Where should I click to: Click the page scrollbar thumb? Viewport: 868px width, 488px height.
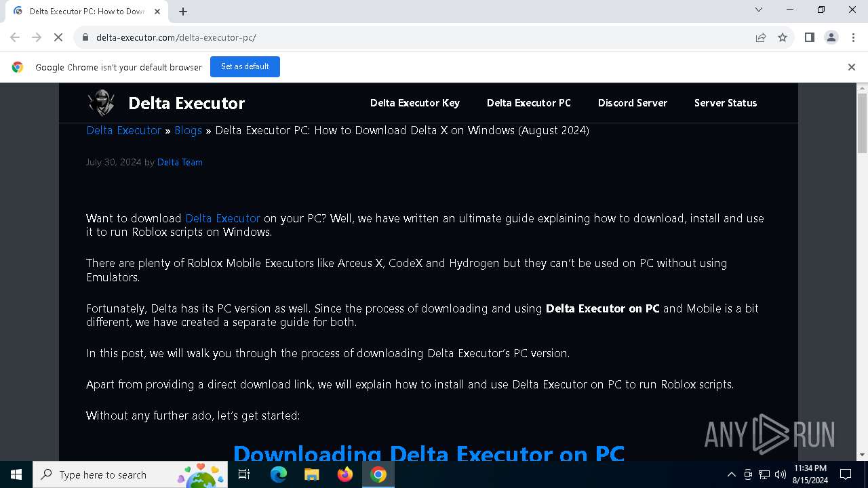pos(863,123)
